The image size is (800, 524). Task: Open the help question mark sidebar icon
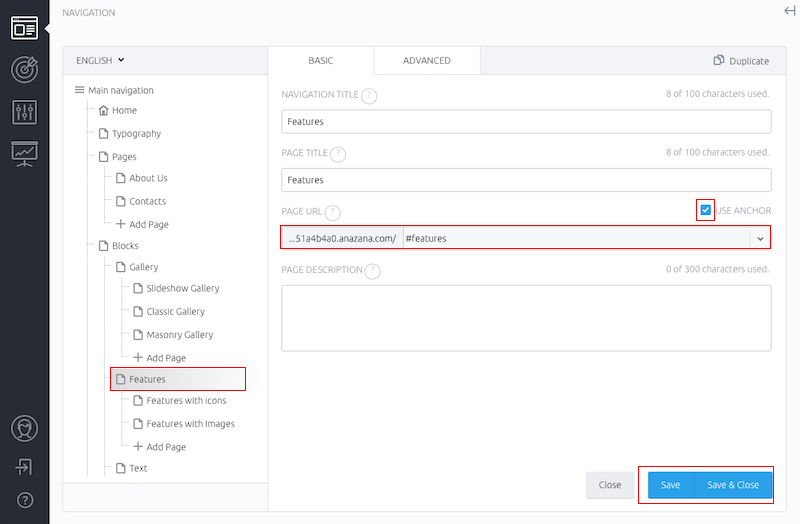pyautogui.click(x=25, y=501)
